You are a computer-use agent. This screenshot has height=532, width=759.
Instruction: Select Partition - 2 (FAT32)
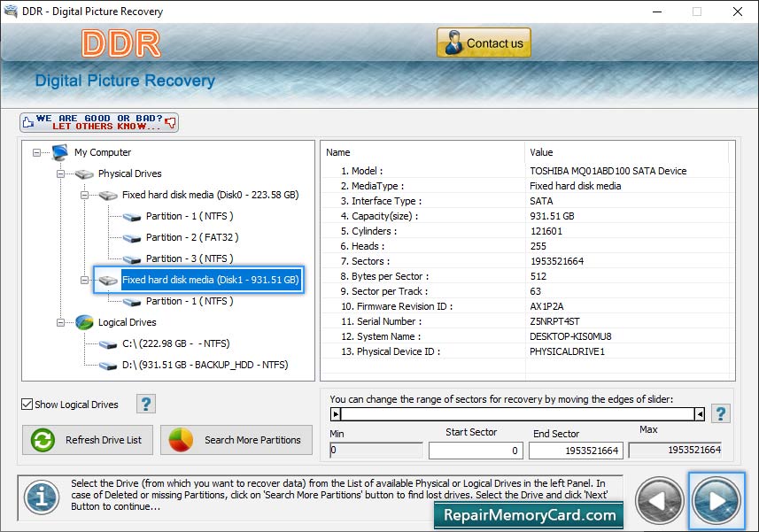coord(192,237)
